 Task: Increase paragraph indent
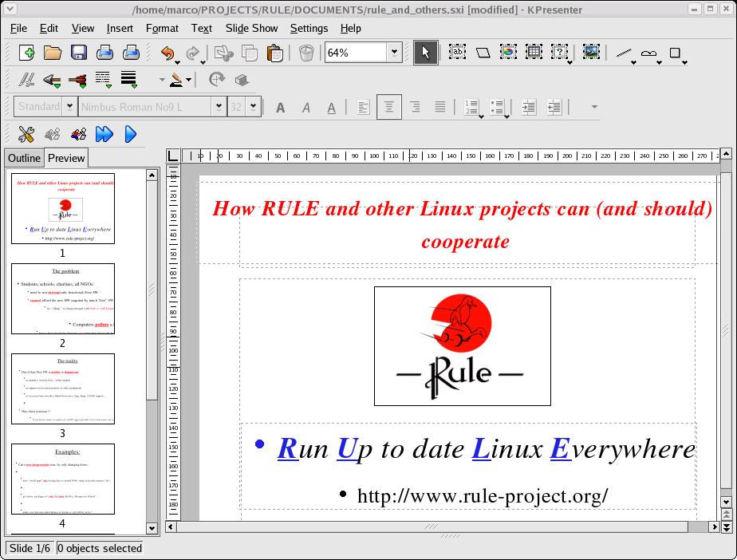click(529, 107)
